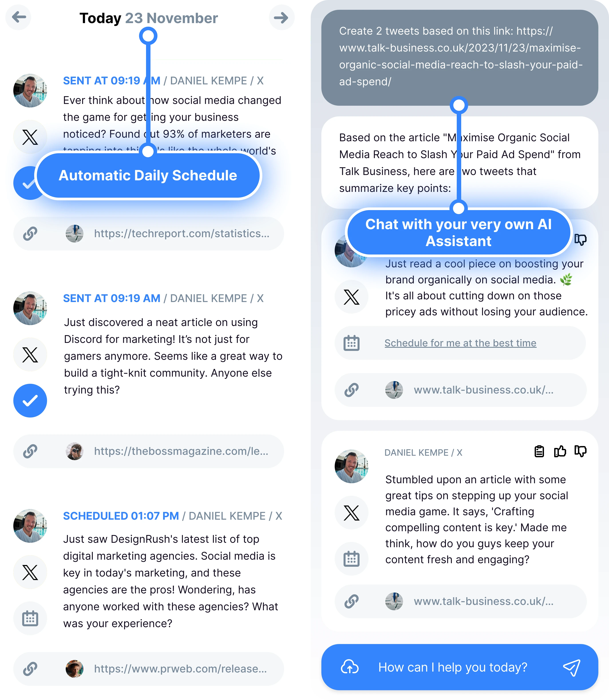Focus the How can I help you today field
The height and width of the screenshot is (700, 609).
coord(453,667)
